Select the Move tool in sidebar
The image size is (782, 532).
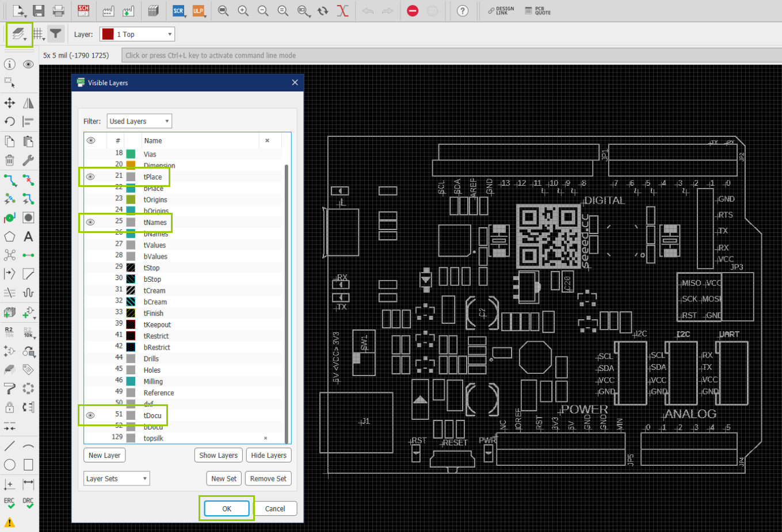pyautogui.click(x=10, y=103)
